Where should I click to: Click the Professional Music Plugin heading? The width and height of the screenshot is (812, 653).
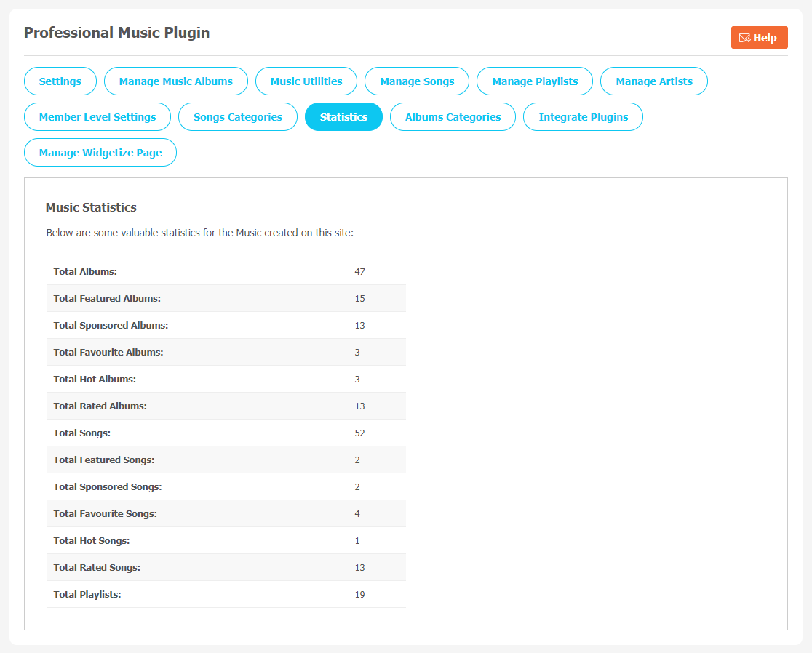point(117,33)
